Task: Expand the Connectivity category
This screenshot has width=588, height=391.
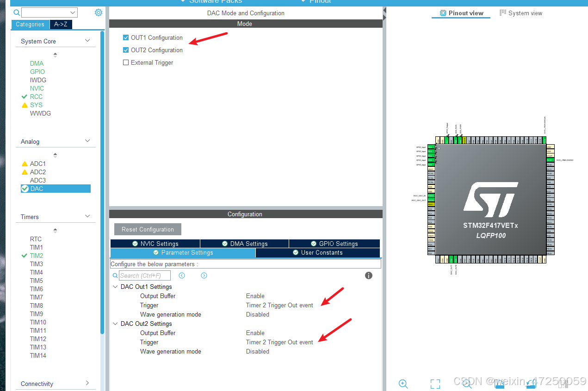Action: 87,383
